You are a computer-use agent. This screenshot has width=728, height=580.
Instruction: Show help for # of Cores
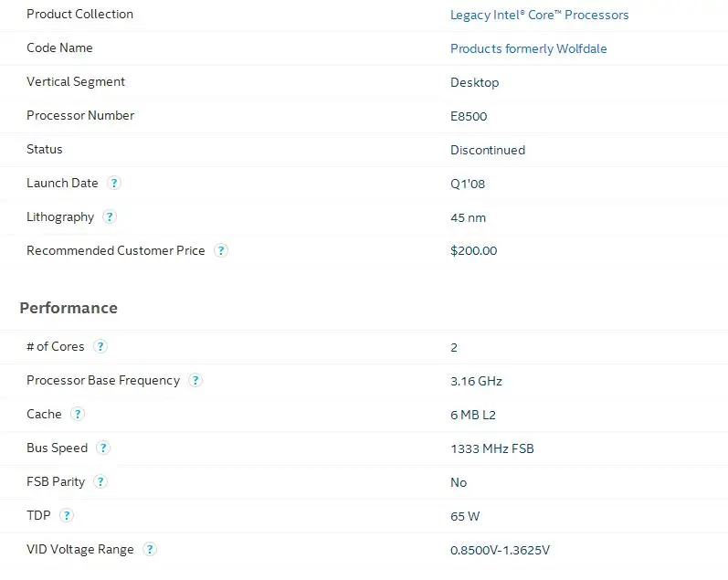pyautogui.click(x=100, y=347)
